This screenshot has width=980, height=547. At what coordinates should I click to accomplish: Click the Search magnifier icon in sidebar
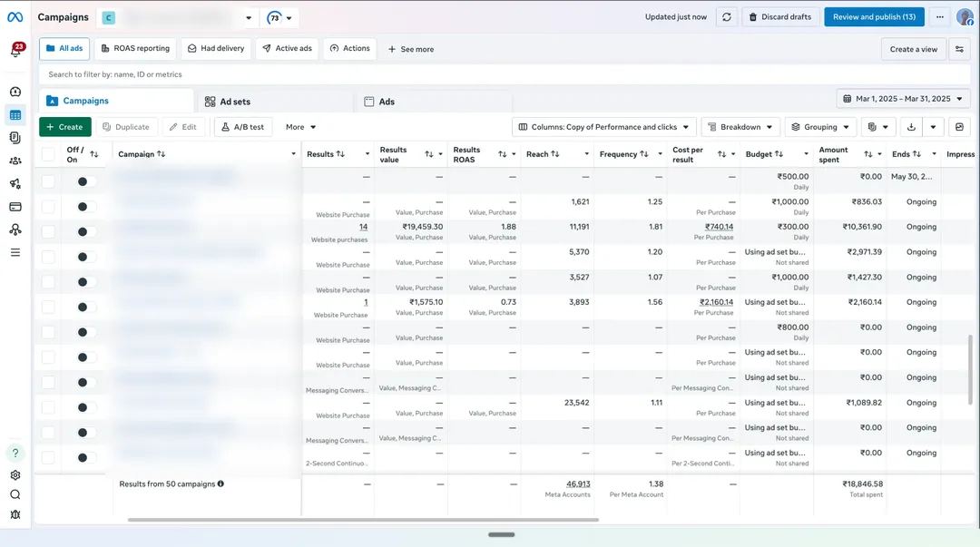pyautogui.click(x=15, y=494)
